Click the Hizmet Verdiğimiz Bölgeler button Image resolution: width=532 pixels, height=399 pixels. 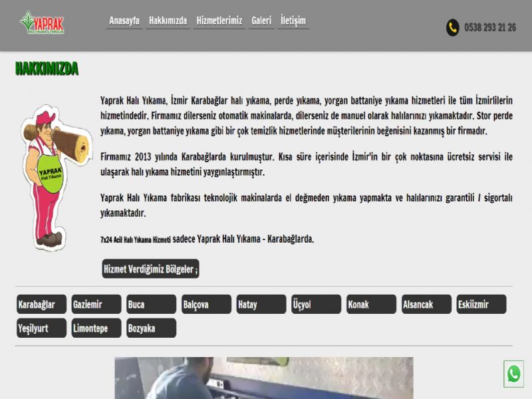click(x=151, y=269)
